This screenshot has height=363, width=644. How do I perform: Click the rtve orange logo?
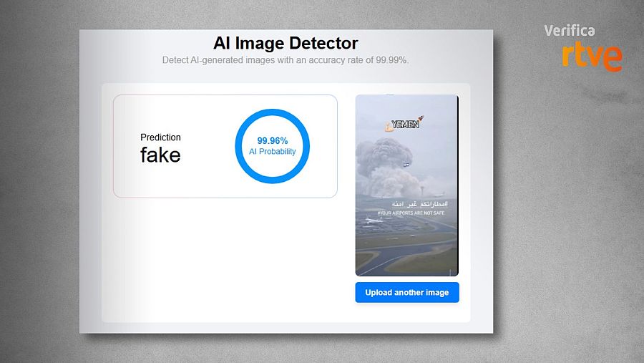[591, 56]
